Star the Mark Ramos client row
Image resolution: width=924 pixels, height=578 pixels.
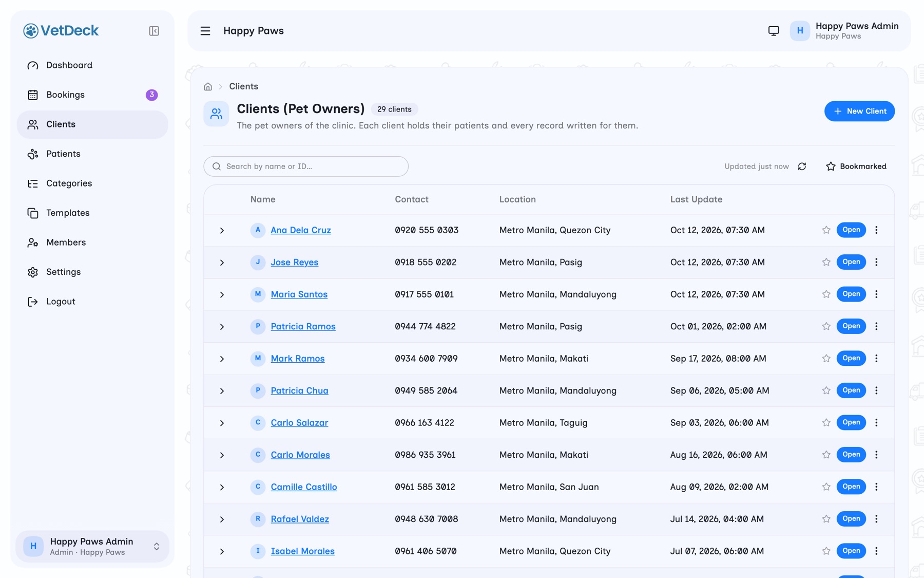pos(826,358)
